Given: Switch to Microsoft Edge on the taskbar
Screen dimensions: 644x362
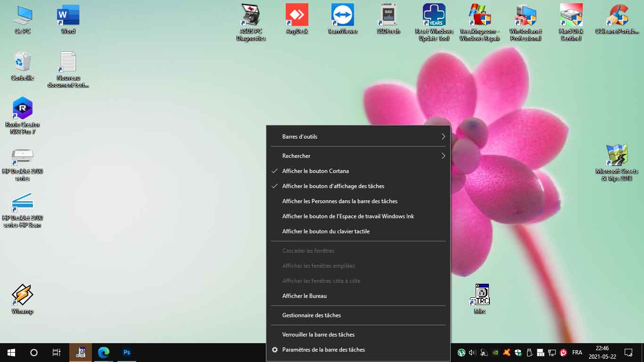Looking at the screenshot, I should 104,353.
